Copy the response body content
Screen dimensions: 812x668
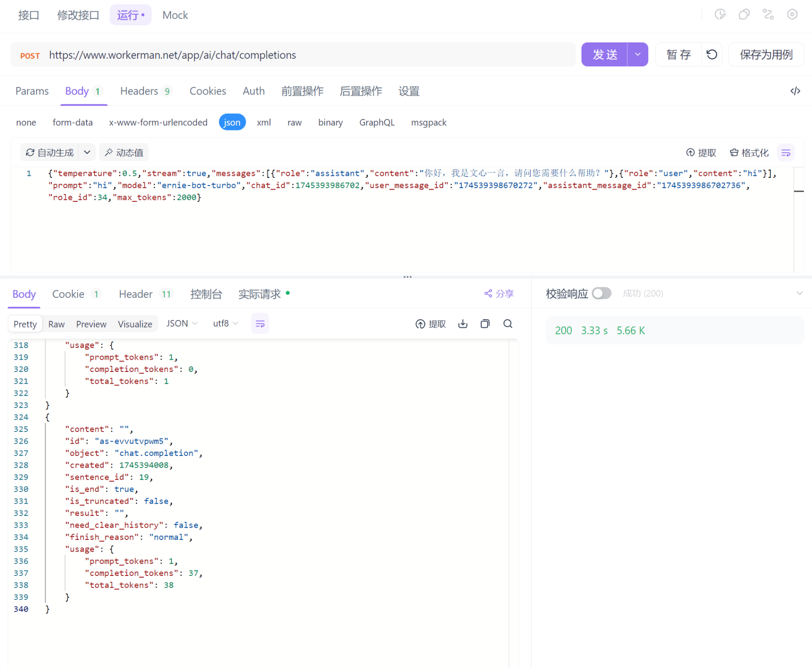coord(485,324)
